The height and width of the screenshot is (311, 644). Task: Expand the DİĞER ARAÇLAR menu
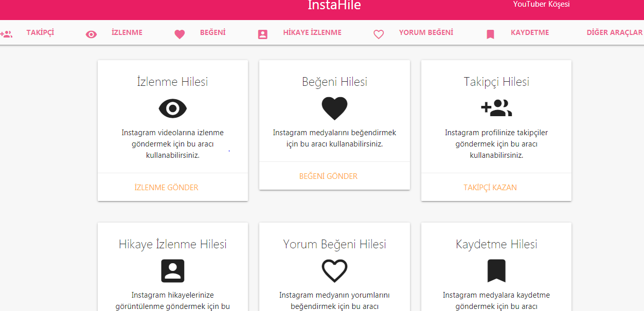click(614, 32)
